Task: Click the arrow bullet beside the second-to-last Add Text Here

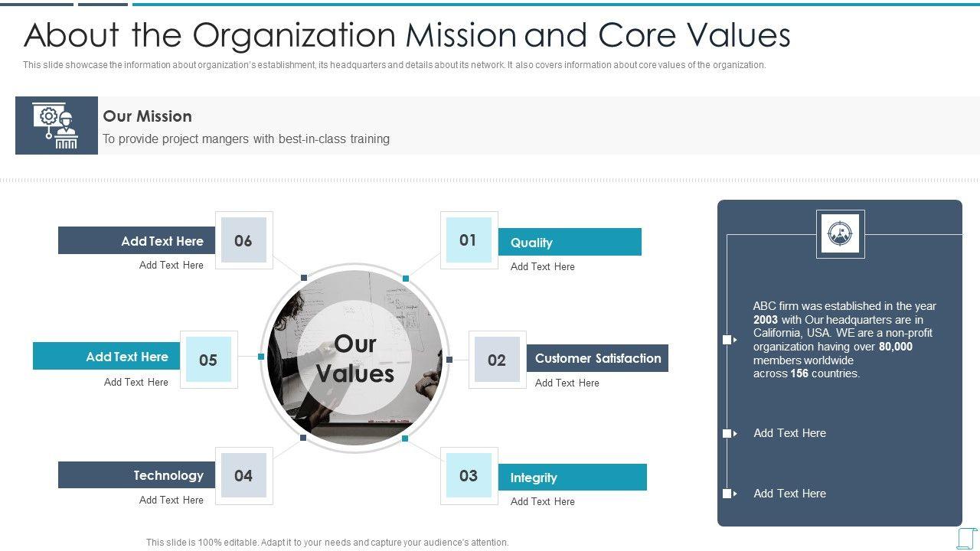Action: [729, 433]
